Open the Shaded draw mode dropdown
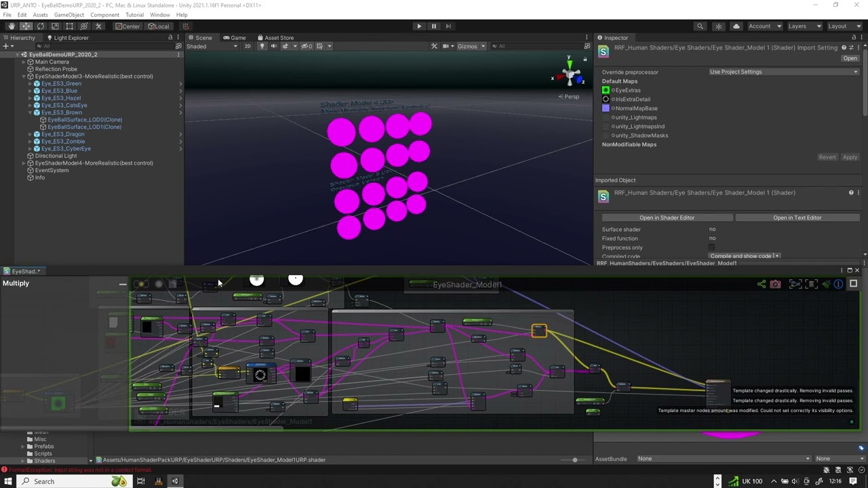 coord(212,46)
